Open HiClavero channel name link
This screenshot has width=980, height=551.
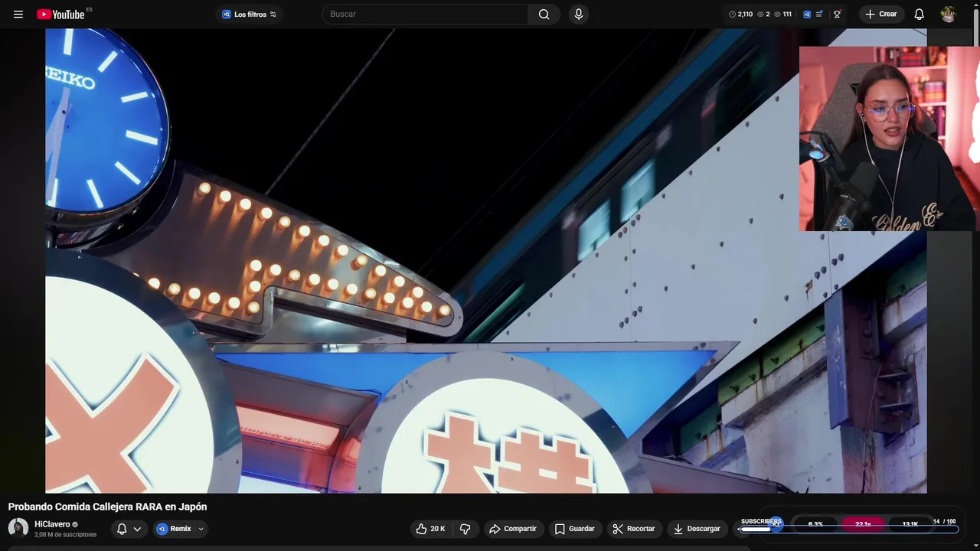click(52, 524)
